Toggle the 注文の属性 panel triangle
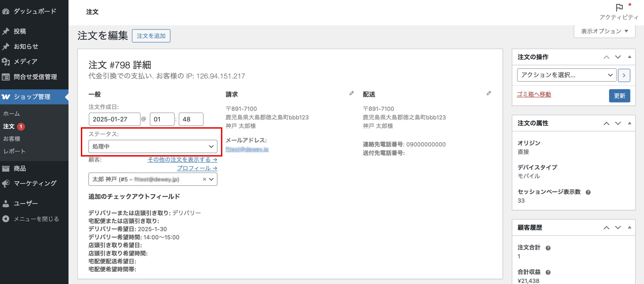644x284 pixels. pos(629,123)
